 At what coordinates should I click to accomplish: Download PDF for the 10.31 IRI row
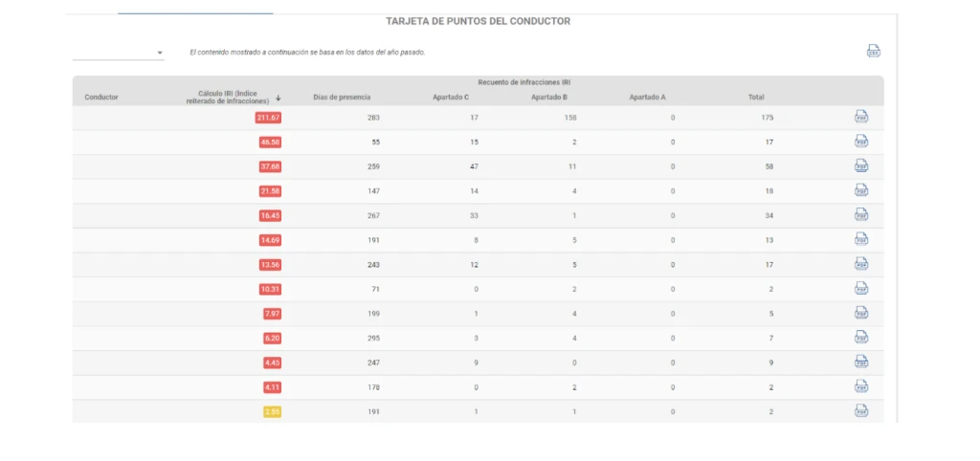pos(861,288)
